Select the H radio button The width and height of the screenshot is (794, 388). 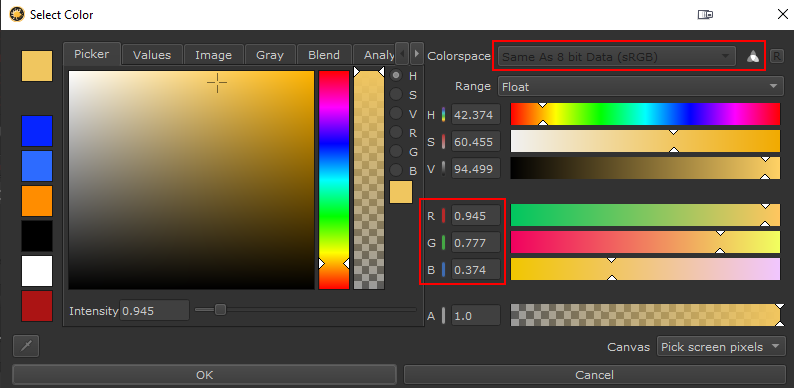tap(396, 75)
